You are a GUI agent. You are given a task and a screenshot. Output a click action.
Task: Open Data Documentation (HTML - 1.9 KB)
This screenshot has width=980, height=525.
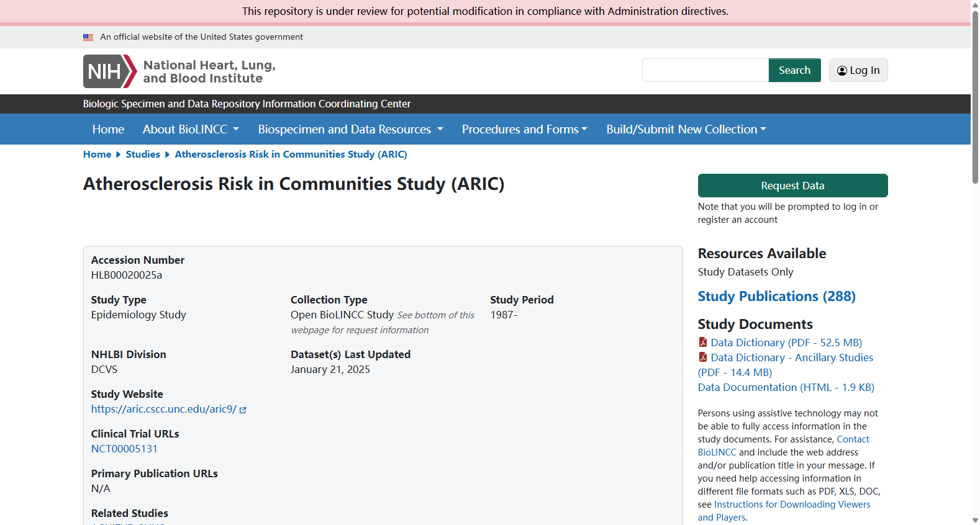[x=786, y=387]
